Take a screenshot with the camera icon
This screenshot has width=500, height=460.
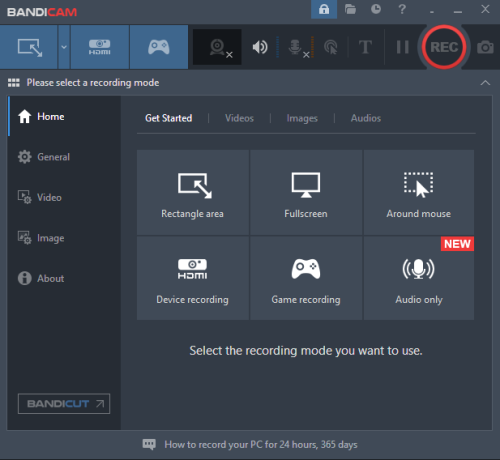click(485, 47)
